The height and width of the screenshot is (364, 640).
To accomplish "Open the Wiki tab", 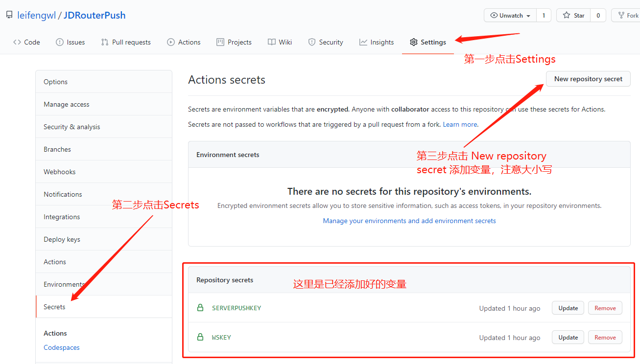I will pyautogui.click(x=280, y=42).
